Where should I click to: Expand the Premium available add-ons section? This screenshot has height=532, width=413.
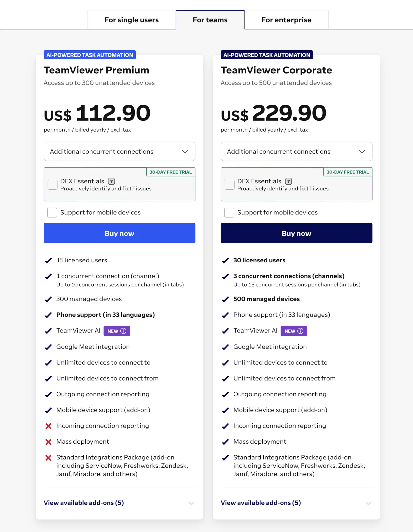[84, 503]
